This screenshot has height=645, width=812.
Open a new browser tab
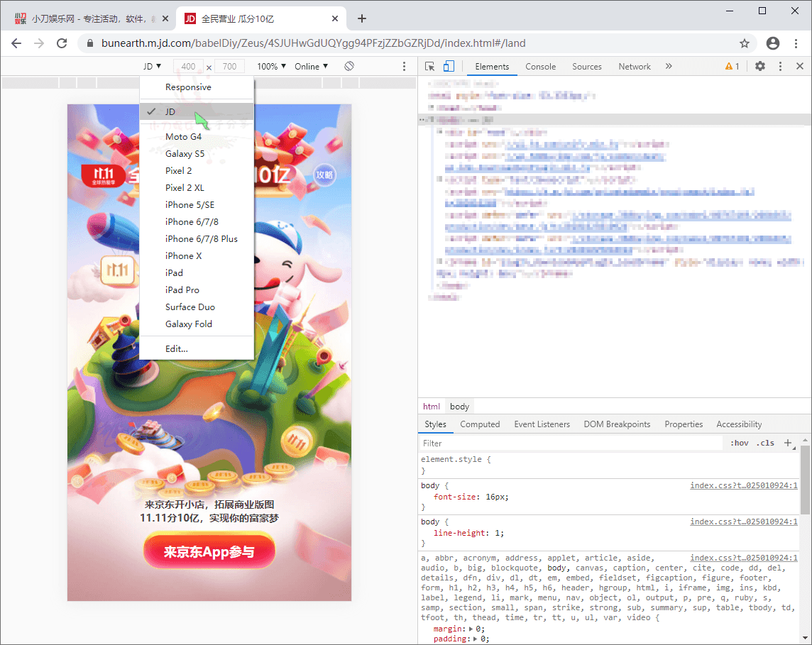(362, 18)
